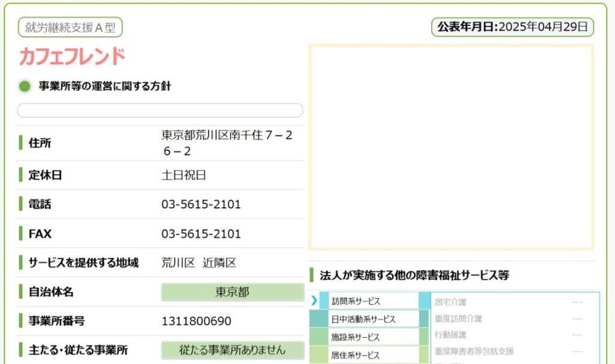Click the blue chevron next to 訪問系サービス

point(314,301)
